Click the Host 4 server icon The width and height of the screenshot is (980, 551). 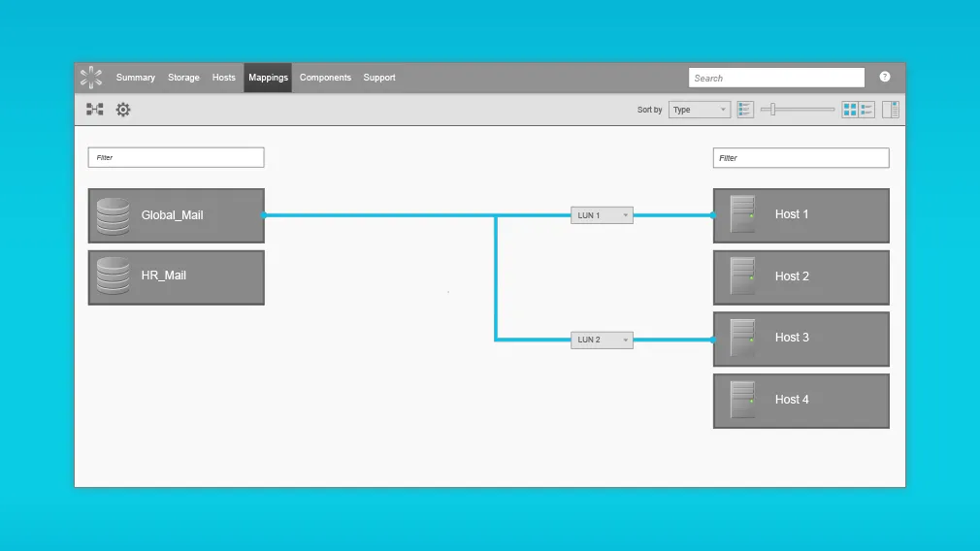point(742,400)
